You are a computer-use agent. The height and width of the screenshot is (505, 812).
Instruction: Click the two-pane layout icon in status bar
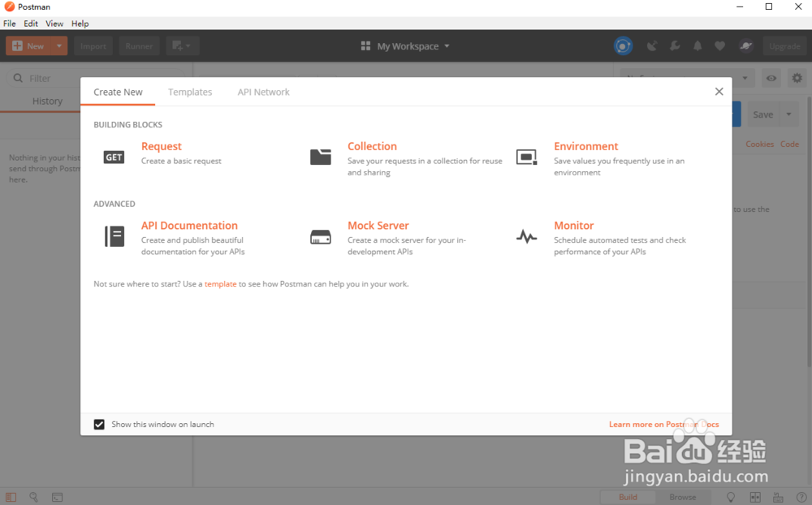coord(755,497)
